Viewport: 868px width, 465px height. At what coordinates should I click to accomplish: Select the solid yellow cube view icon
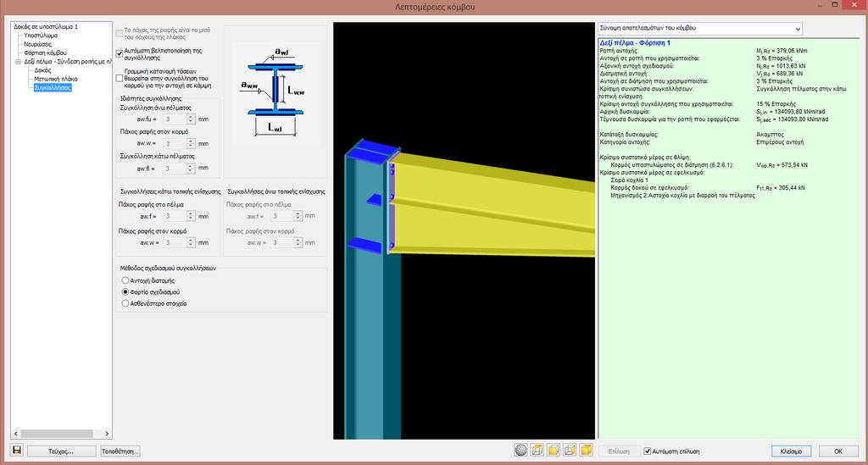pos(586,450)
